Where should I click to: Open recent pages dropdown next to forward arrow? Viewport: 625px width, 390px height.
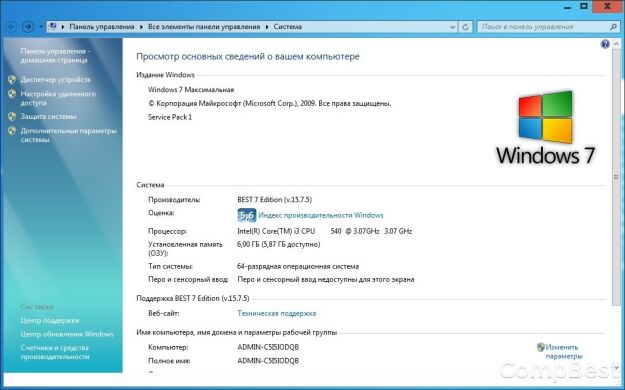pos(41,27)
